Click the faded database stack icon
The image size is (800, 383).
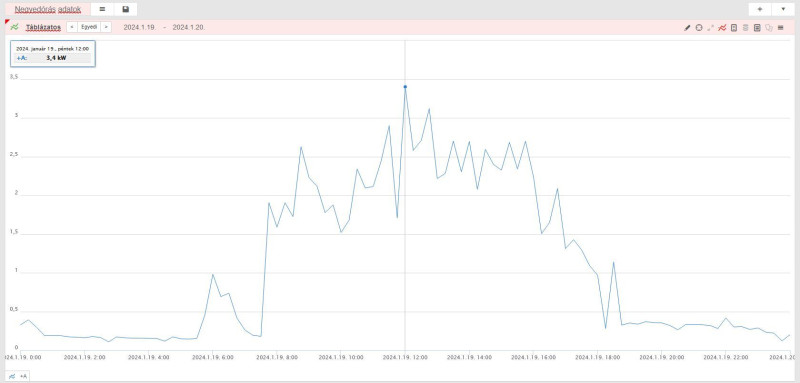745,28
